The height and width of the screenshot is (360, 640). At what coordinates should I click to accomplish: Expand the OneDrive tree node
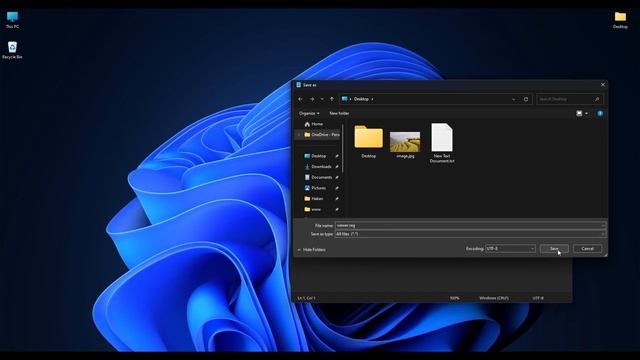[299, 135]
